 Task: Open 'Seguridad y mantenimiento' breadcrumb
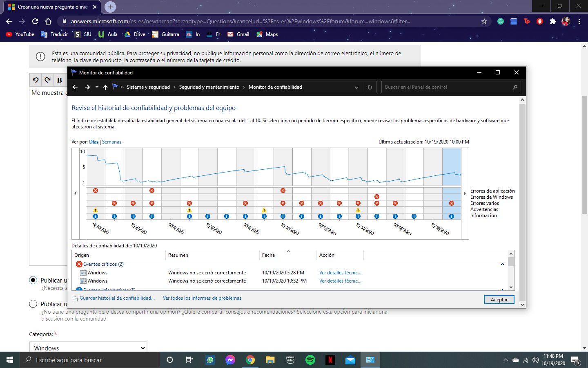point(209,87)
